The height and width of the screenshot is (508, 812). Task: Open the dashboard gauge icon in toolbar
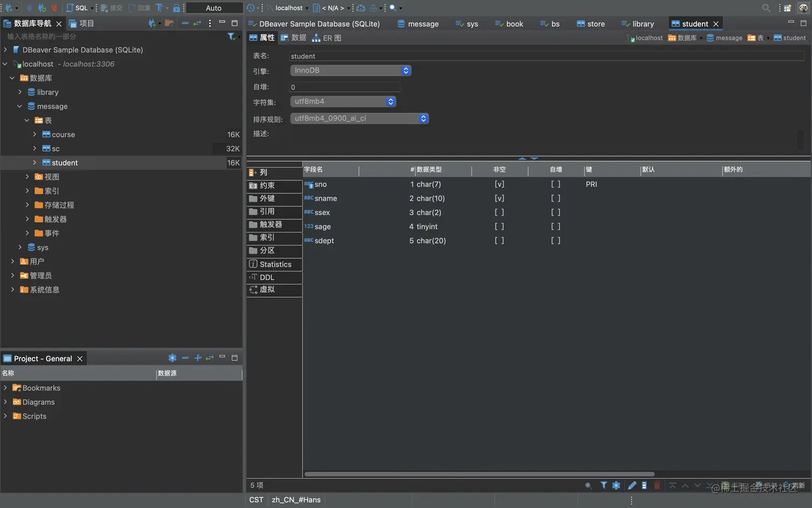coord(361,8)
